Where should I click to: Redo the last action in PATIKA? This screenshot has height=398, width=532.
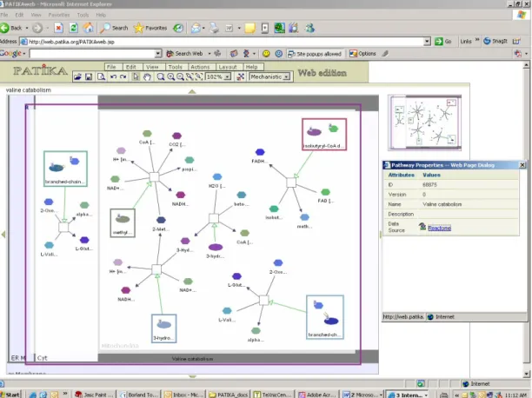click(x=123, y=77)
